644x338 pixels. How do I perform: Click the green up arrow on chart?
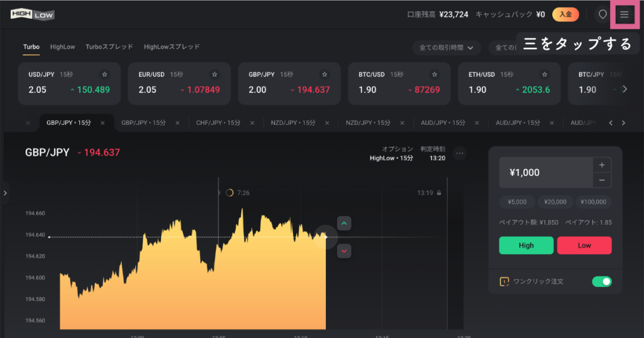pos(344,223)
